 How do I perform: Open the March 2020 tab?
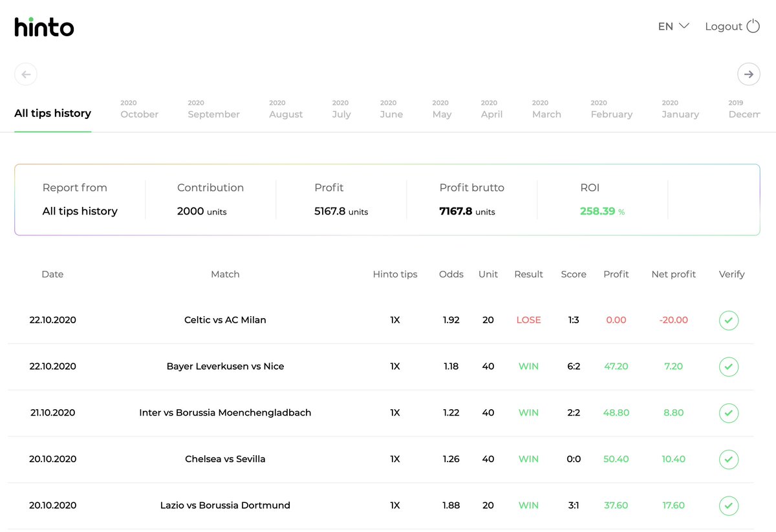pos(546,109)
